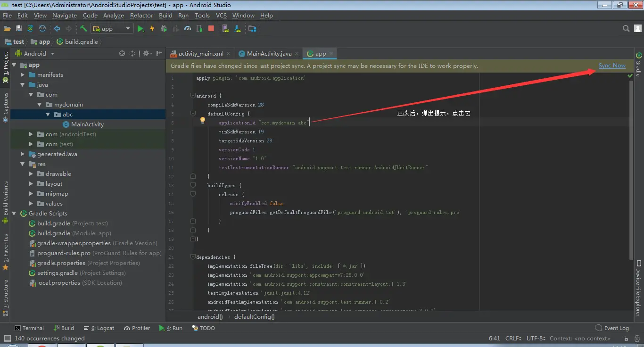Open the Refactor menu
This screenshot has width=644, height=347.
(x=141, y=16)
